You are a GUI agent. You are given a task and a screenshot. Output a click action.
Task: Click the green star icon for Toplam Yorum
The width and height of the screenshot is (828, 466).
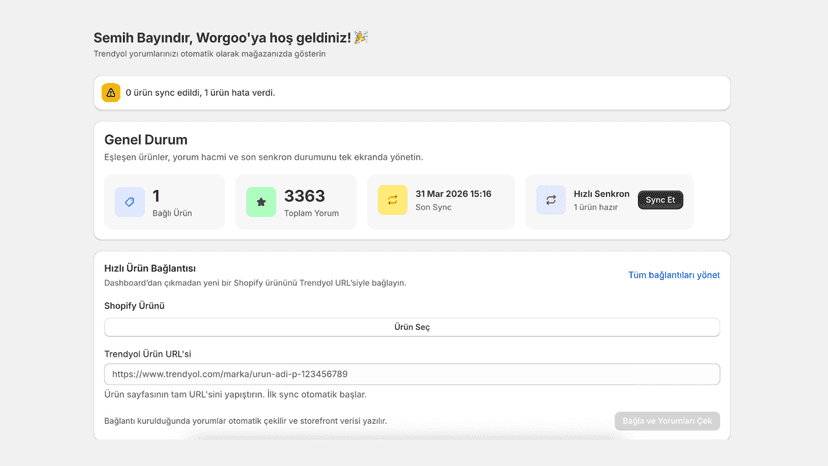261,202
